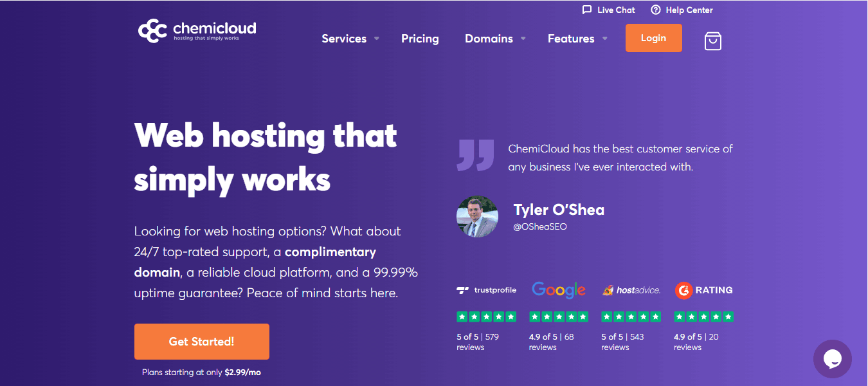This screenshot has width=868, height=386.
Task: Click the '5 of 5 | 543 reviews' text
Action: [622, 342]
